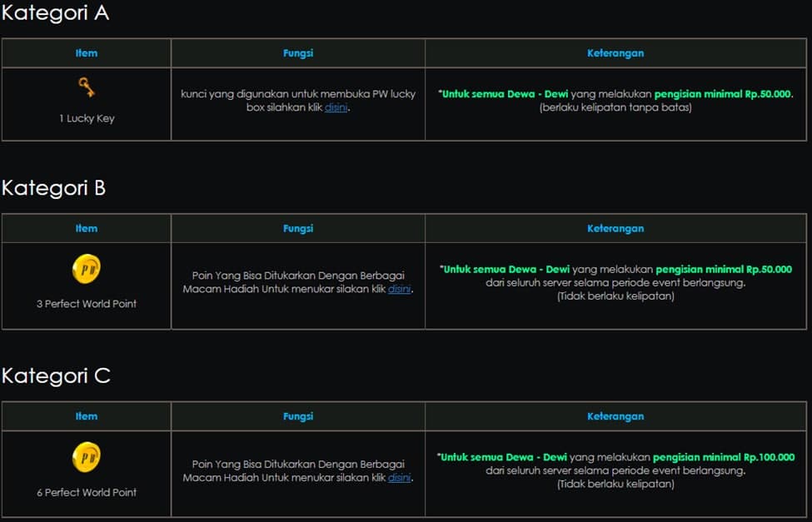This screenshot has width=812, height=522.
Task: Select the '3 Perfect World Point' label
Action: click(x=87, y=304)
